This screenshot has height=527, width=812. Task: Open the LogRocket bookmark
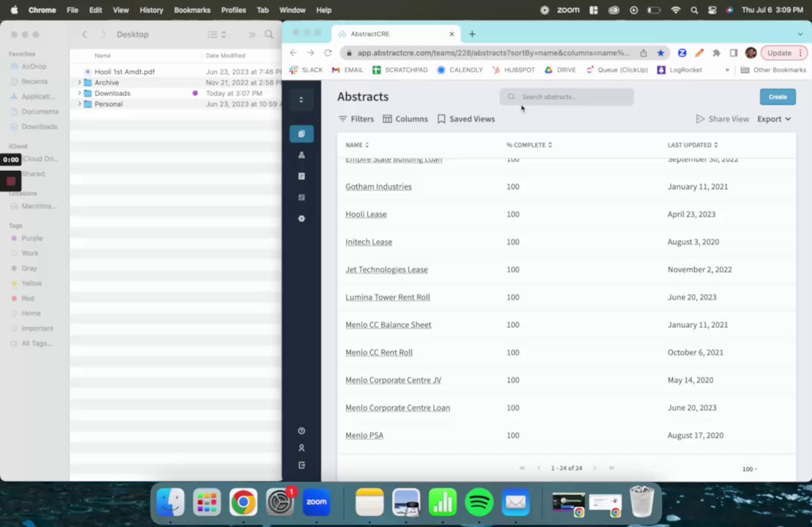680,70
